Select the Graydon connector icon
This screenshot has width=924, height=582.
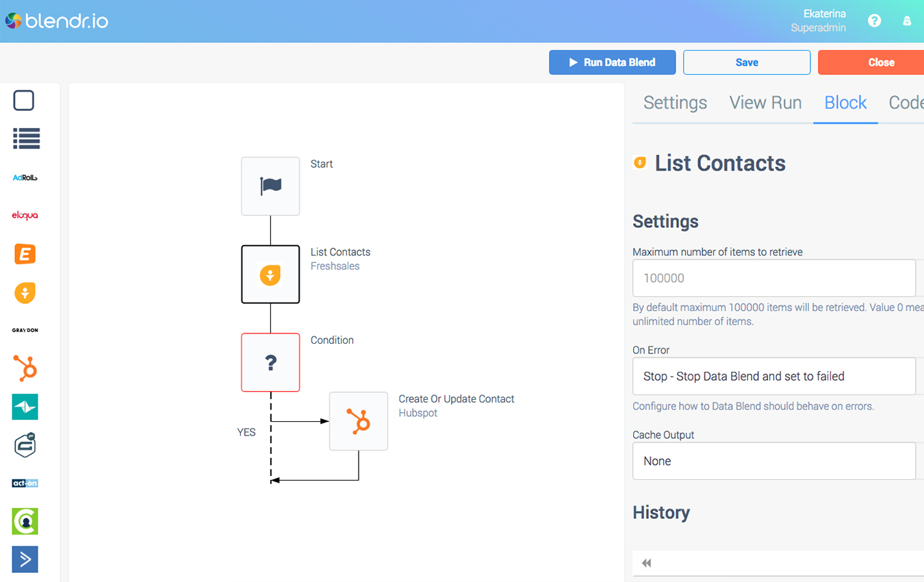coord(25,329)
